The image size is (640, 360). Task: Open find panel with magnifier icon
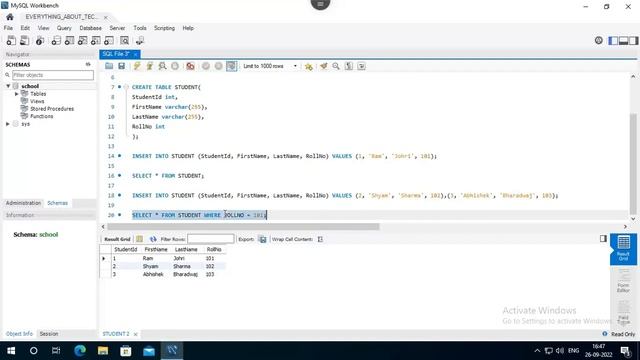(x=336, y=66)
